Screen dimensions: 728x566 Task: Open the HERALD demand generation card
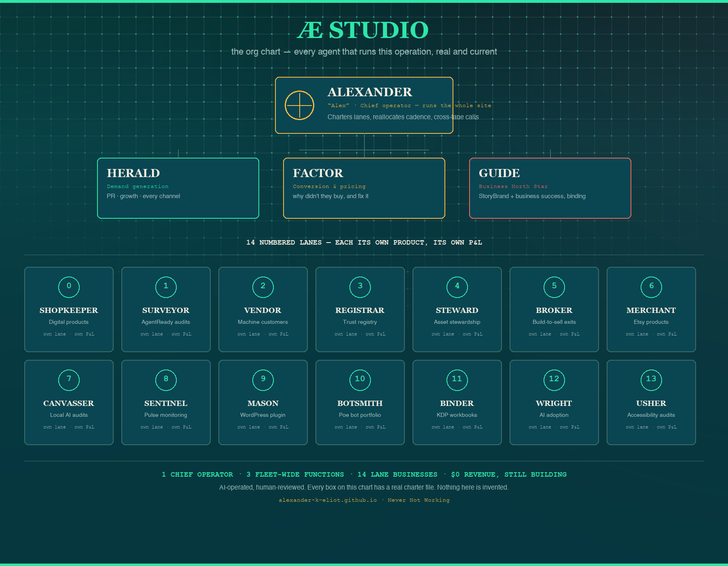(x=178, y=188)
